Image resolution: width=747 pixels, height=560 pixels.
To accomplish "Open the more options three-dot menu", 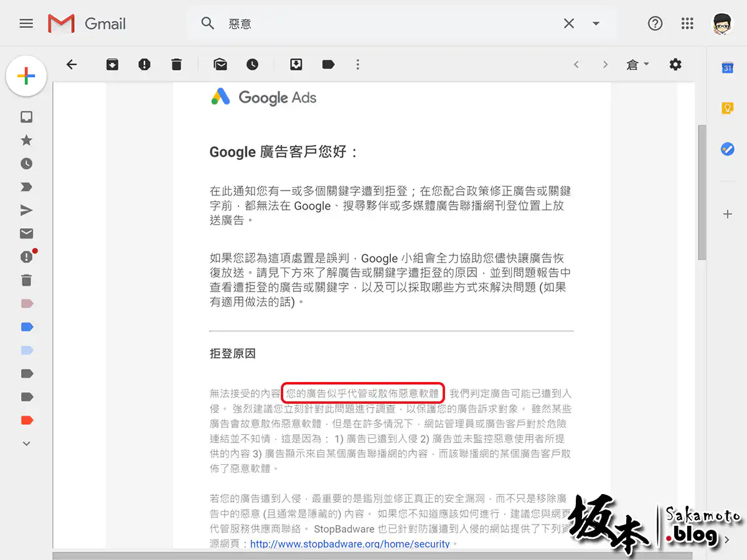I will [357, 65].
